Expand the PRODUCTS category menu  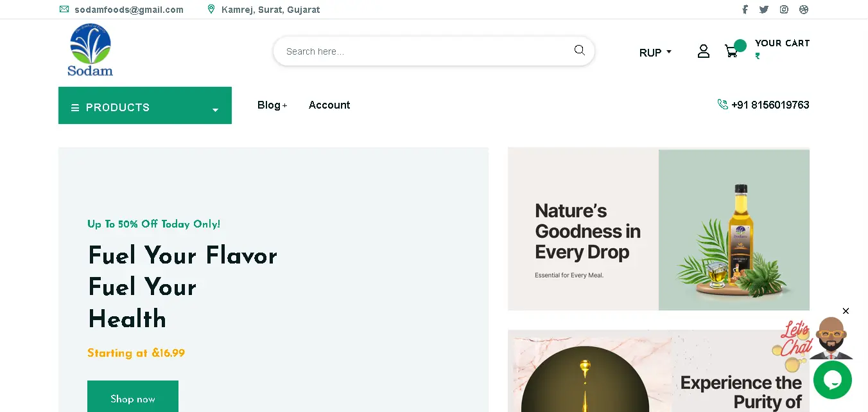[x=145, y=105]
